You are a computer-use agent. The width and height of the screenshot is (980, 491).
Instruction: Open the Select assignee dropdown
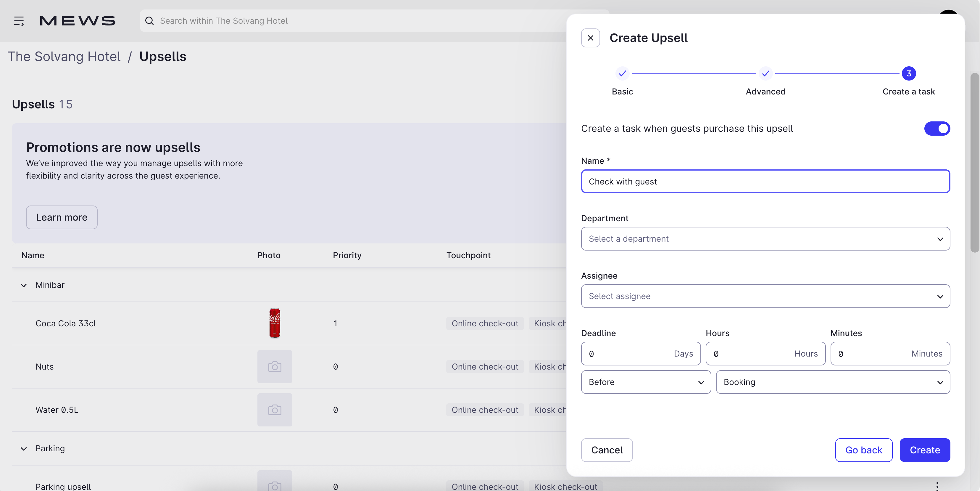tap(765, 296)
